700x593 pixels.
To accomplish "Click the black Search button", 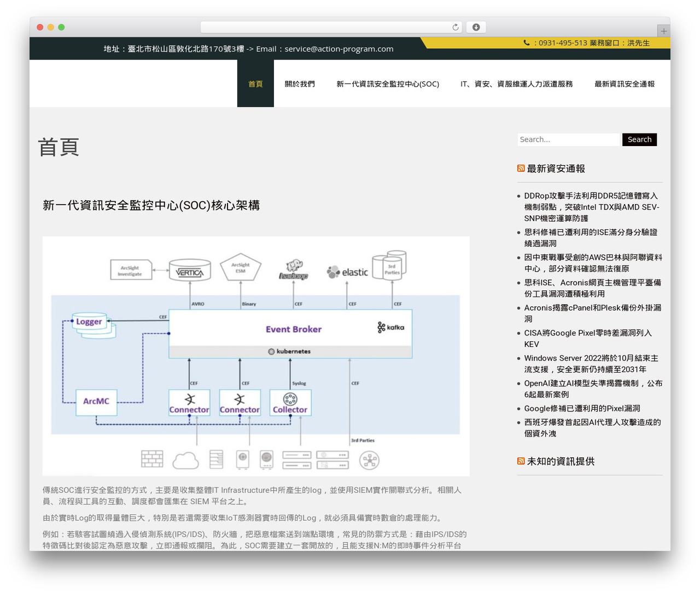I will (639, 139).
